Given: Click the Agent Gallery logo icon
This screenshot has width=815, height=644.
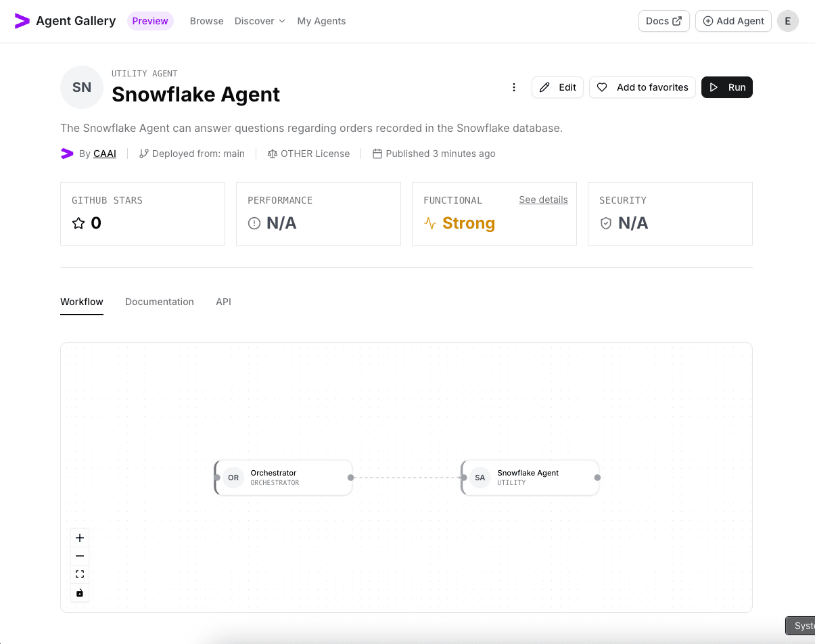Looking at the screenshot, I should tap(21, 21).
